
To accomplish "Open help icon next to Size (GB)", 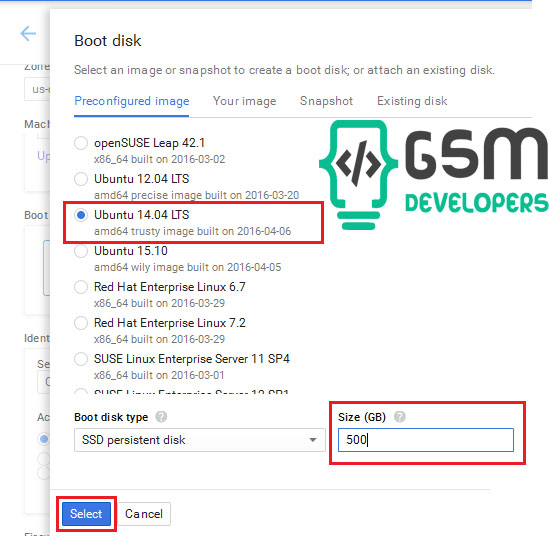I will pyautogui.click(x=399, y=417).
